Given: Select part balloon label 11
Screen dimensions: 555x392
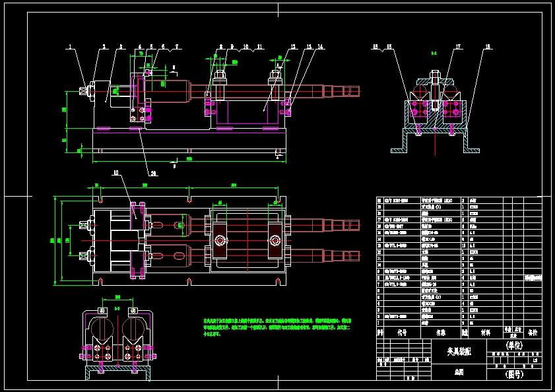Looking at the screenshot, I should 259,46.
